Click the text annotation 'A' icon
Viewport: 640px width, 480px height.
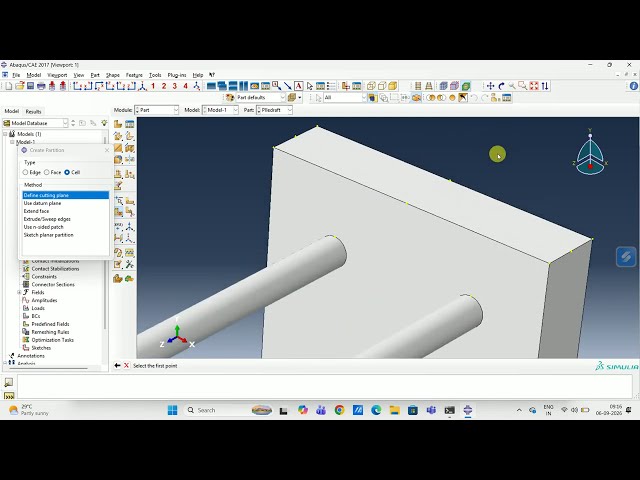pyautogui.click(x=298, y=86)
